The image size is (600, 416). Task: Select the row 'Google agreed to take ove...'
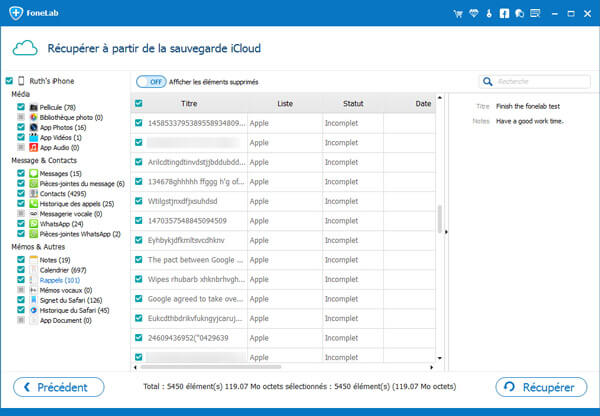(x=283, y=299)
